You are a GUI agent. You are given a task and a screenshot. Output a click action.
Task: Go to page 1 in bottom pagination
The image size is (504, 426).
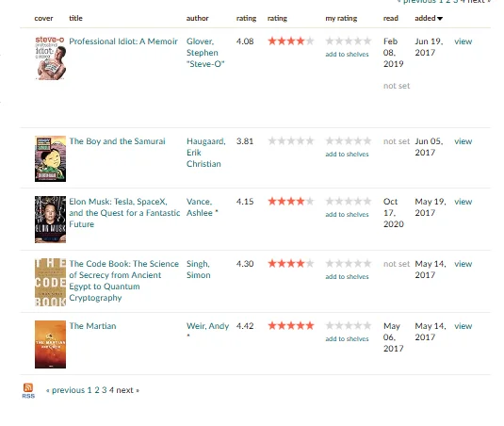point(89,390)
